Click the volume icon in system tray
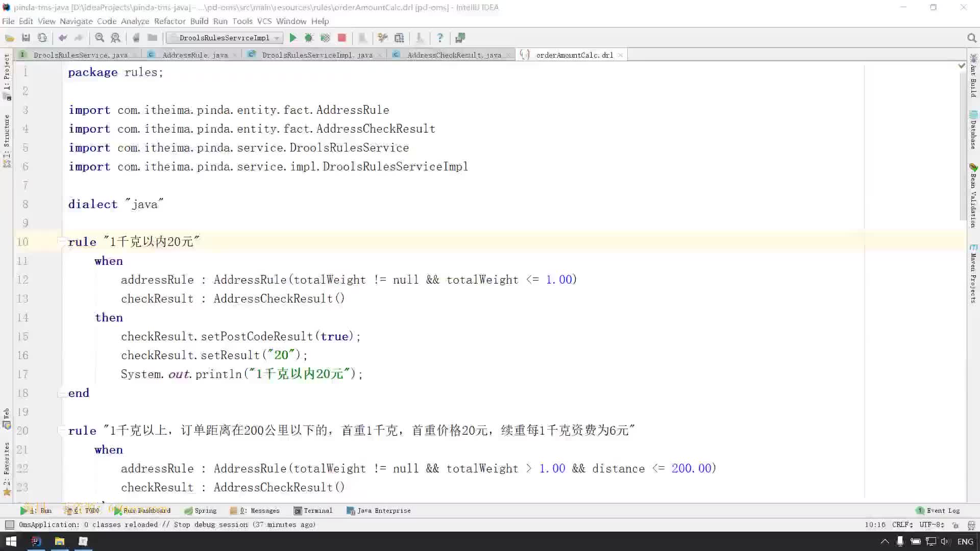The width and height of the screenshot is (980, 551). (x=945, y=541)
